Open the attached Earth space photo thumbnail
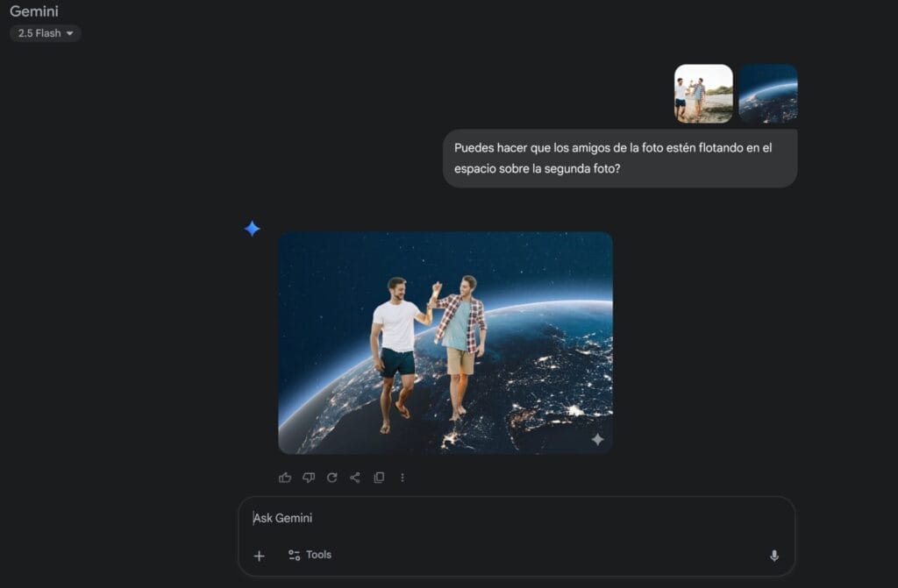Image resolution: width=898 pixels, height=588 pixels. (x=768, y=93)
